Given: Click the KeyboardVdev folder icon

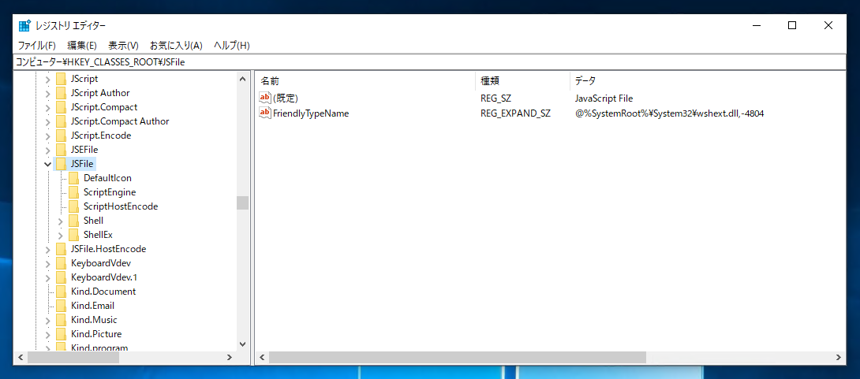Looking at the screenshot, I should (61, 263).
